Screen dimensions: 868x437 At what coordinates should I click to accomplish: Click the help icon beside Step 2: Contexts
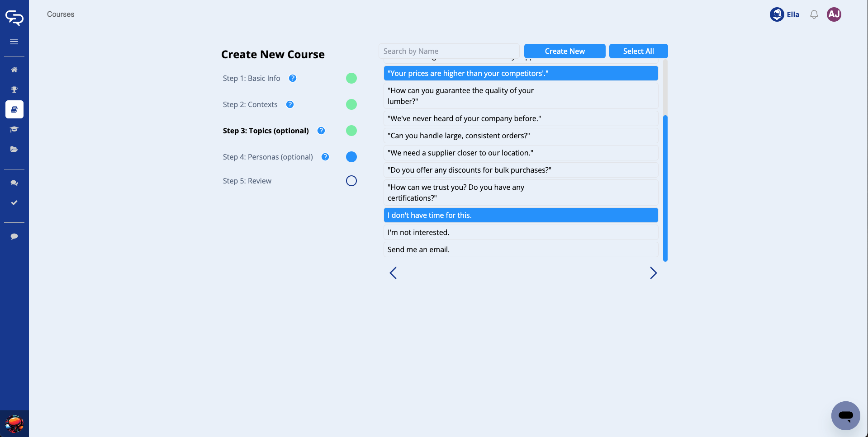point(290,104)
